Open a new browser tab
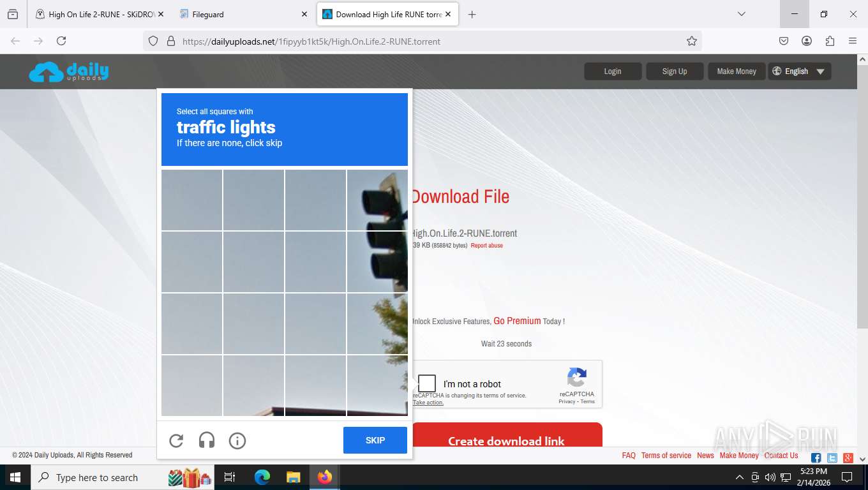The width and height of the screenshot is (868, 490). 472,14
